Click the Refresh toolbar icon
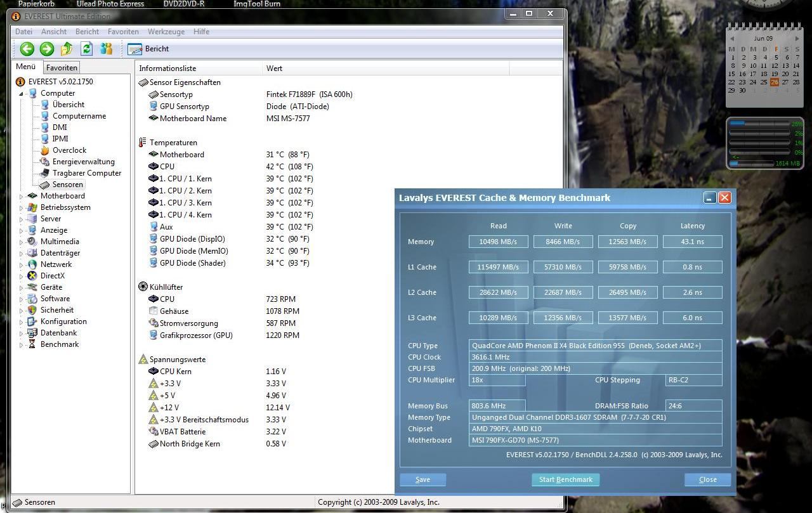 (x=87, y=49)
